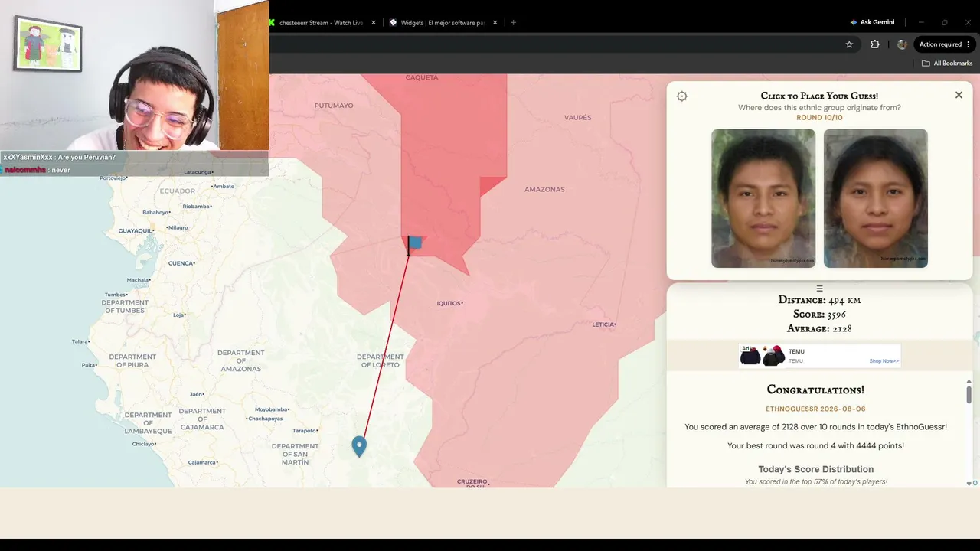
Task: Click the blue flag marking the correct location
Action: 413,244
